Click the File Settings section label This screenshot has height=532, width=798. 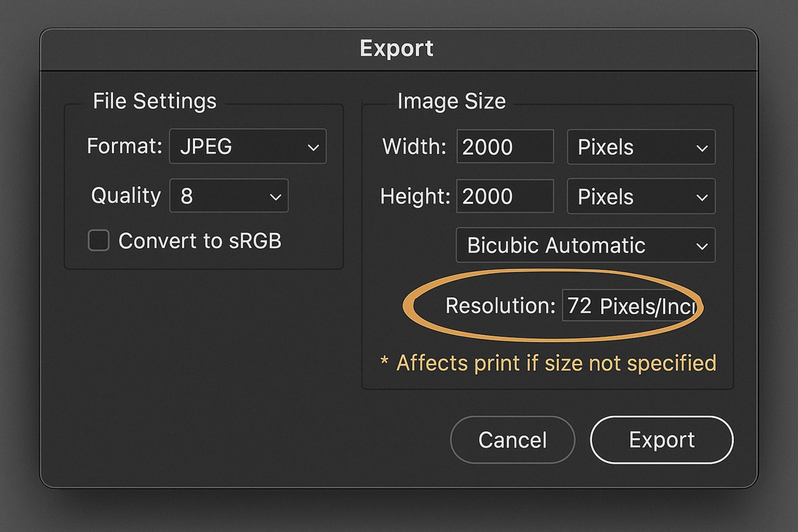coord(155,101)
